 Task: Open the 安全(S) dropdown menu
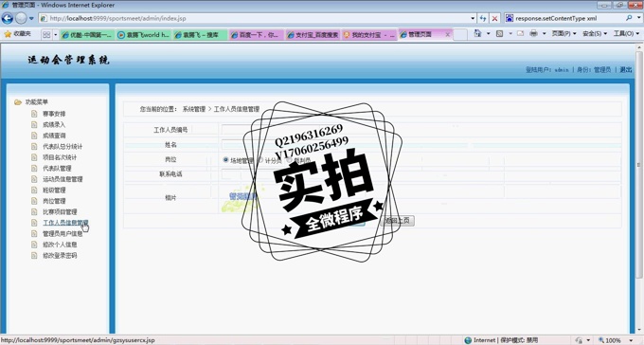click(x=595, y=34)
